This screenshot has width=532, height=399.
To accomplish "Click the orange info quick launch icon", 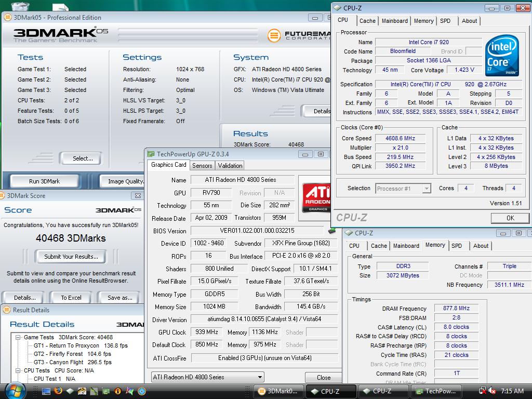I will tap(118, 391).
